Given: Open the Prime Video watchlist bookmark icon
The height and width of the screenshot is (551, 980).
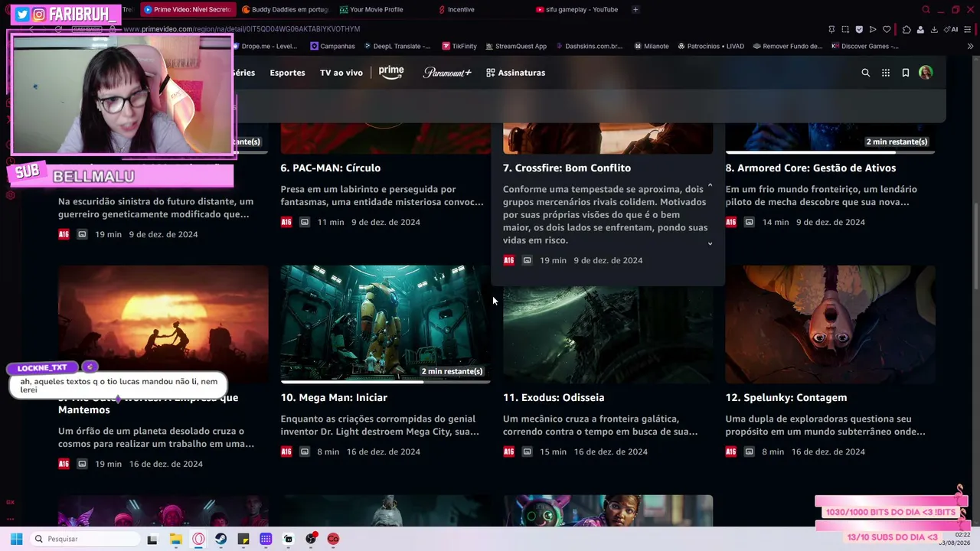Looking at the screenshot, I should [906, 73].
